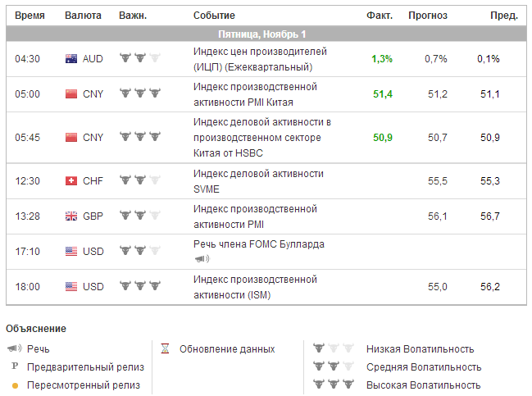Click the green actual value 51,4
532x396 pixels.
pyautogui.click(x=383, y=94)
